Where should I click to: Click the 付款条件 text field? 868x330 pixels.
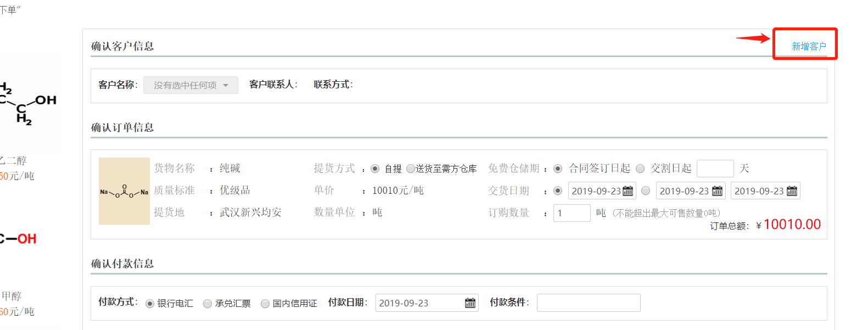pyautogui.click(x=588, y=303)
